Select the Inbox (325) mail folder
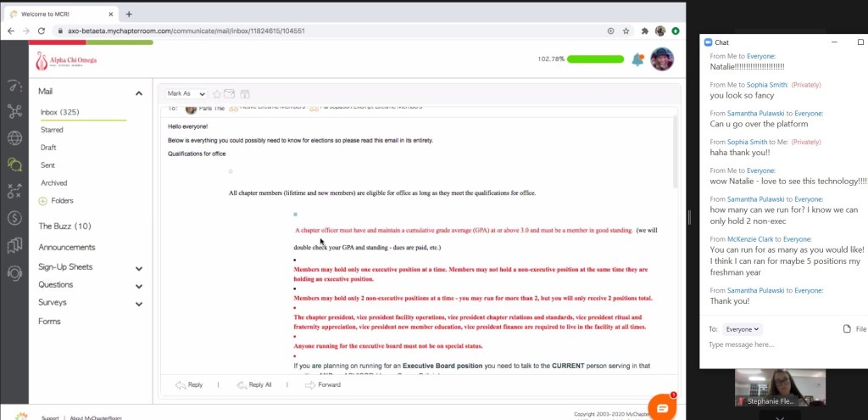 (x=59, y=112)
